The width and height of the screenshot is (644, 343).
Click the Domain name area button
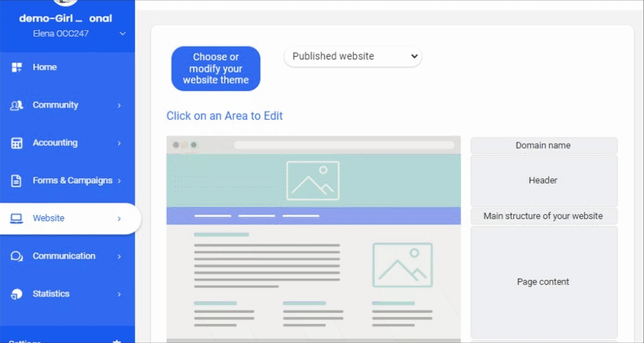[x=543, y=145]
